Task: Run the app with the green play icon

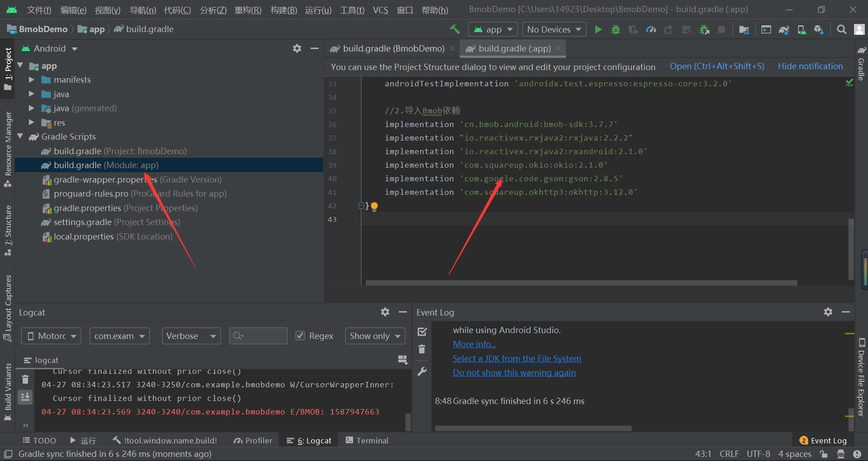Action: pyautogui.click(x=599, y=29)
